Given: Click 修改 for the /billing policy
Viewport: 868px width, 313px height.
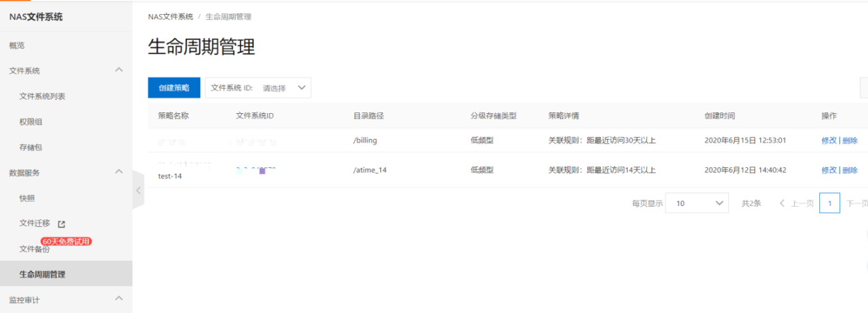Looking at the screenshot, I should point(829,140).
